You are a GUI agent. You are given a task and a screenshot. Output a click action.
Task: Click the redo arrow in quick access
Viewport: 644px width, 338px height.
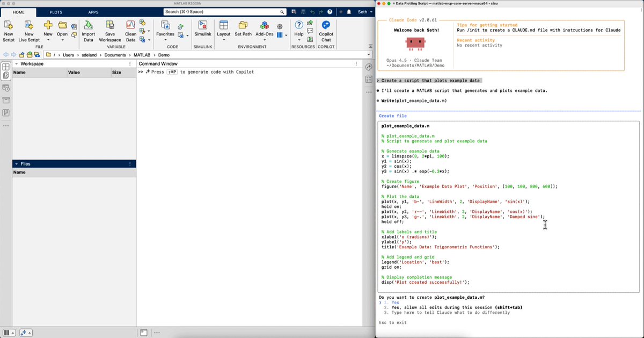[321, 12]
